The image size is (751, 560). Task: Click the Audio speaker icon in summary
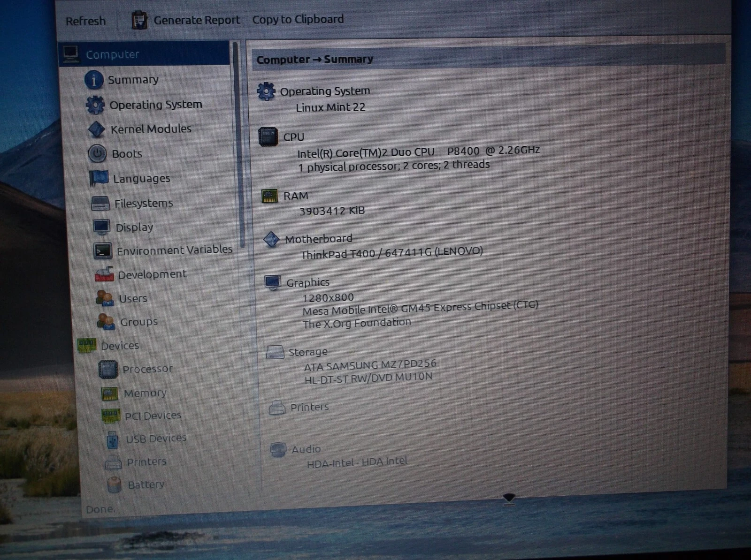[x=278, y=450]
